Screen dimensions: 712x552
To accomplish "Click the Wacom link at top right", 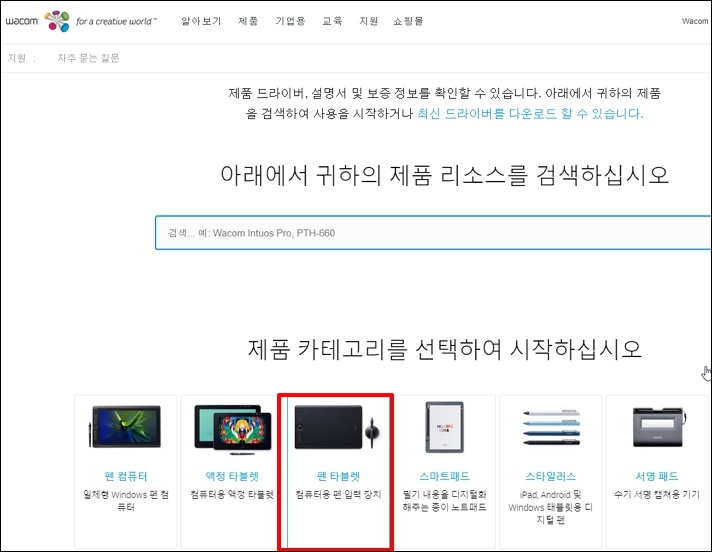I will point(695,21).
